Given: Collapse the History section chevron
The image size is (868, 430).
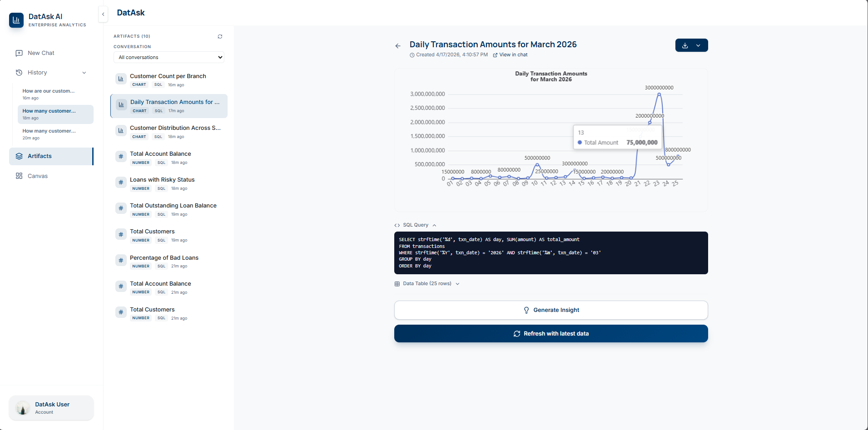Looking at the screenshot, I should pos(84,73).
